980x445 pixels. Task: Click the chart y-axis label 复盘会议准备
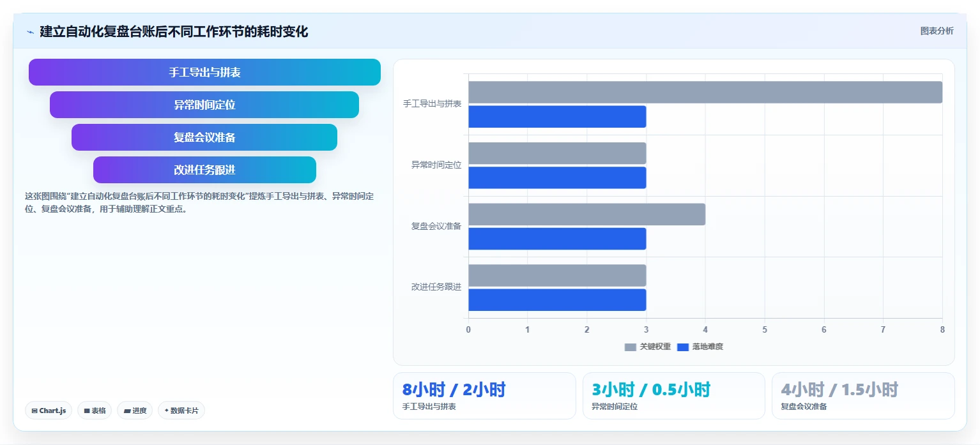pyautogui.click(x=436, y=226)
